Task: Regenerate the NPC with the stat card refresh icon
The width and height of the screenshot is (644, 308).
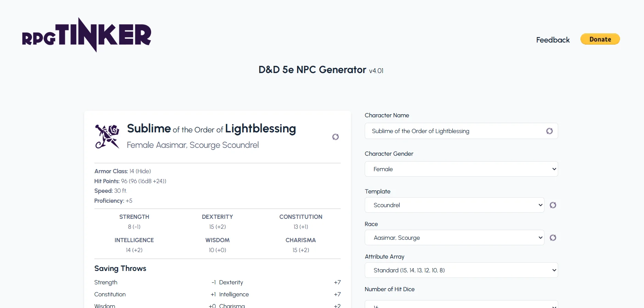Action: click(x=335, y=137)
